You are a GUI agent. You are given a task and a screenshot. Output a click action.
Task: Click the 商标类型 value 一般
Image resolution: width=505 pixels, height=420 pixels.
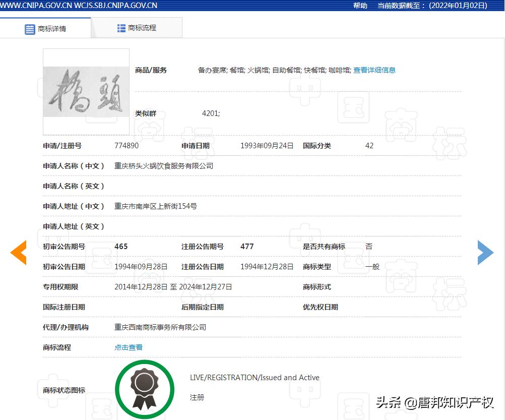tap(373, 267)
